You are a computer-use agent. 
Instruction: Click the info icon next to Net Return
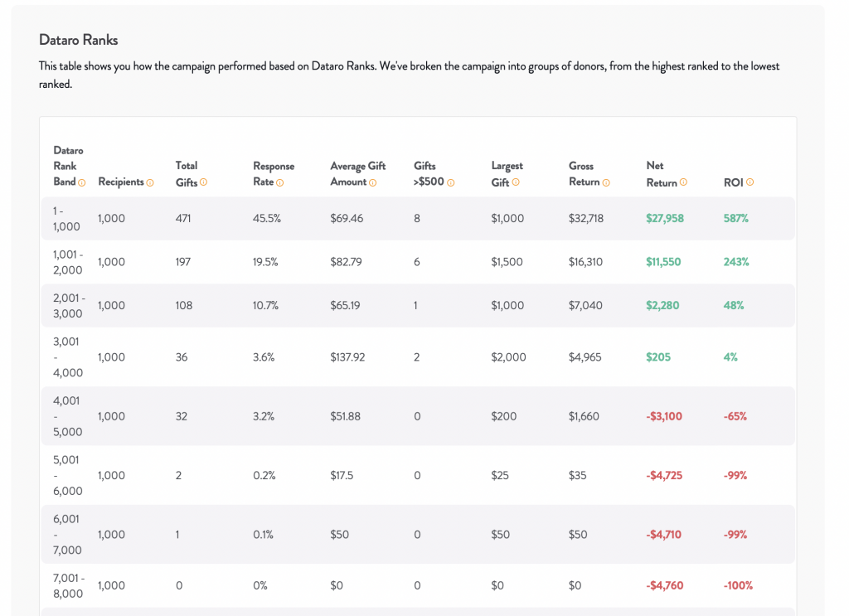(683, 182)
